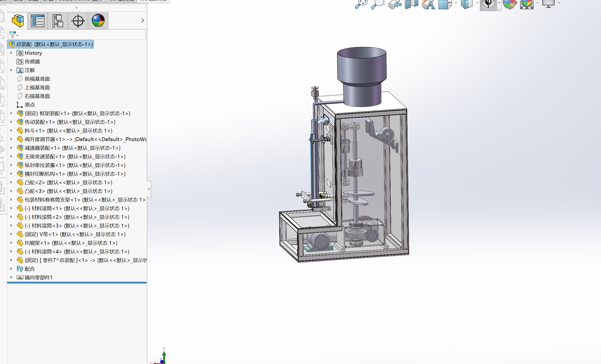Open the FeatureManager design tree tab
This screenshot has width=601, height=364.
(18, 21)
